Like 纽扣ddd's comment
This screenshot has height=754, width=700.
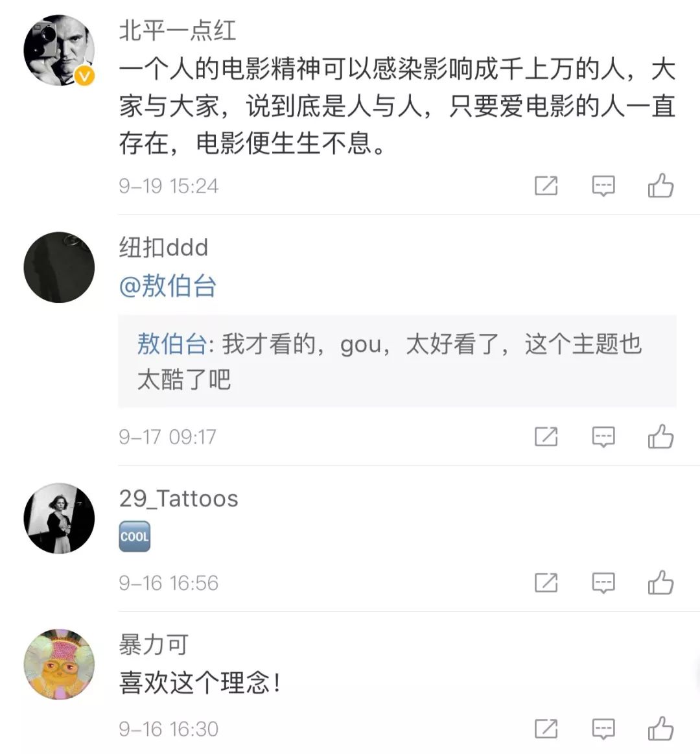660,437
